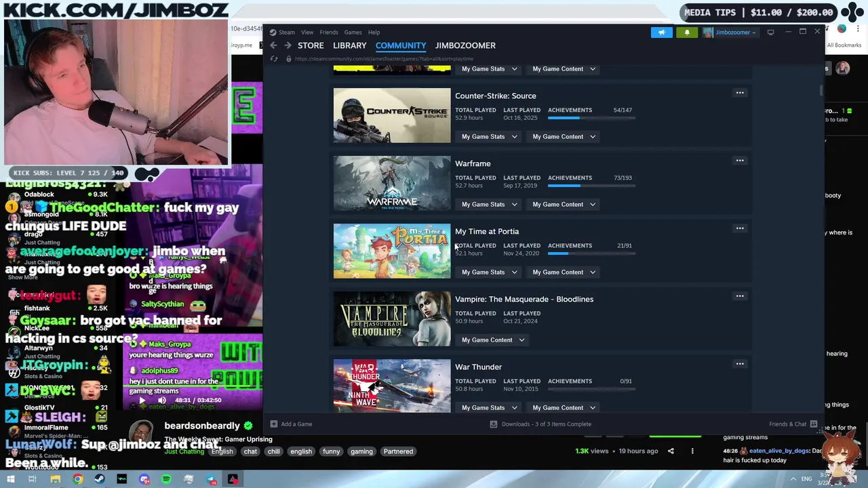Image resolution: width=868 pixels, height=488 pixels.
Task: Go back with Steam's back arrow
Action: 273,45
